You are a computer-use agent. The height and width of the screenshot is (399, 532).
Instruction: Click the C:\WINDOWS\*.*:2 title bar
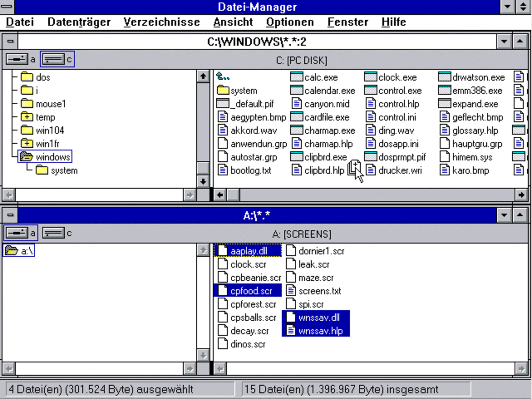click(257, 41)
